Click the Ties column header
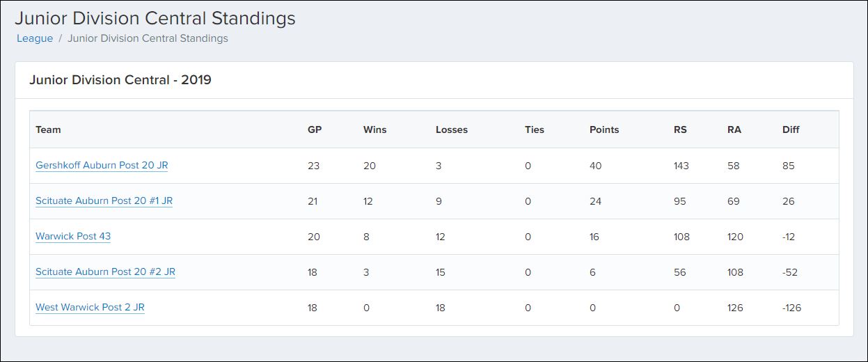868x362 pixels. click(x=535, y=129)
